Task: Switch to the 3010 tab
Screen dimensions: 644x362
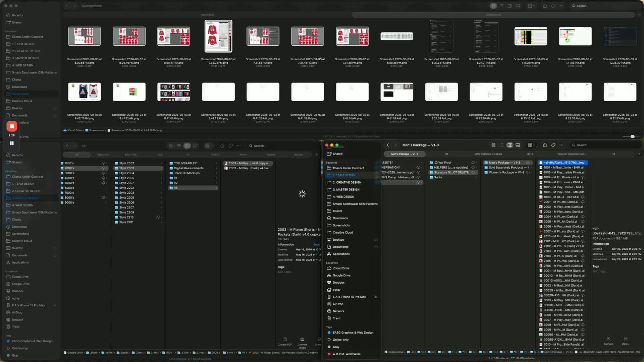Action: point(530,154)
